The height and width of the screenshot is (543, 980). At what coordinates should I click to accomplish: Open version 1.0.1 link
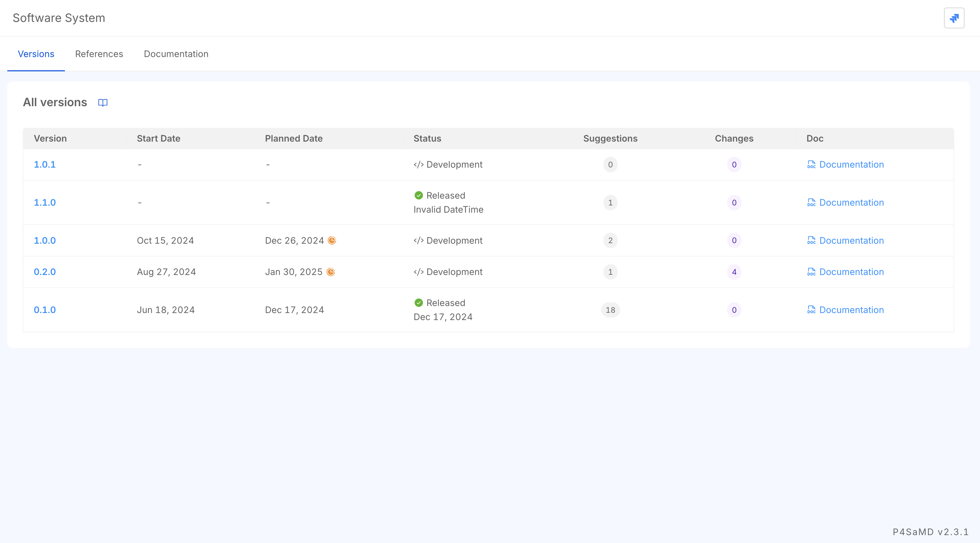44,164
